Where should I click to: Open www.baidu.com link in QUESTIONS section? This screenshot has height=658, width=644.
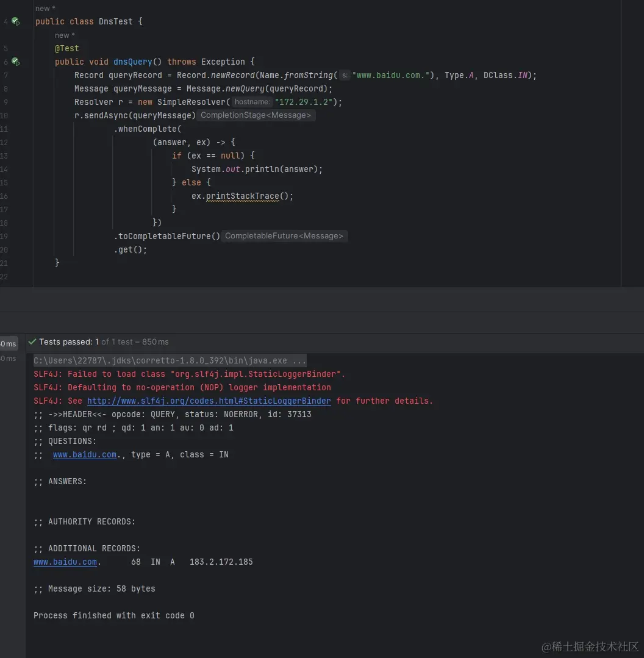pyautogui.click(x=85, y=454)
